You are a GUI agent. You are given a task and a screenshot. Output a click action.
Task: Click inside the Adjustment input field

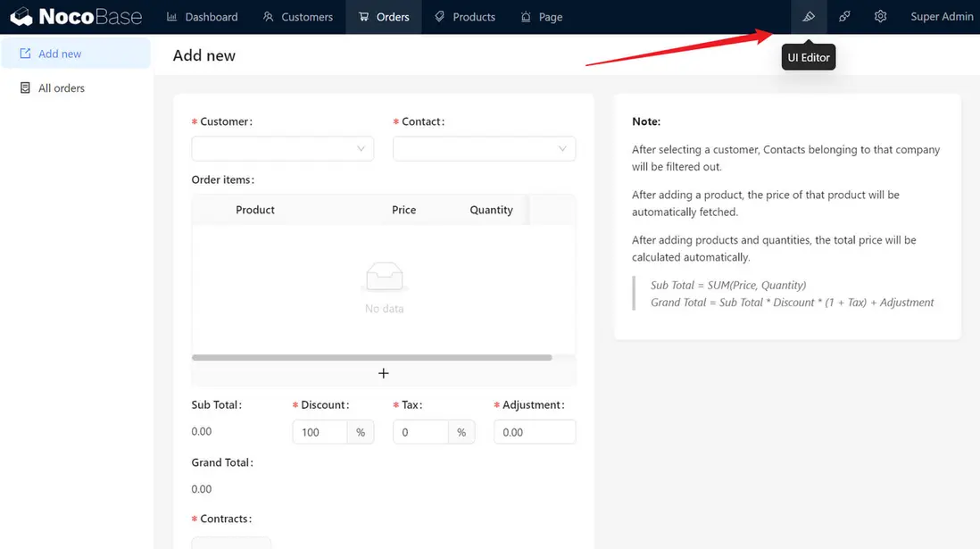point(535,431)
